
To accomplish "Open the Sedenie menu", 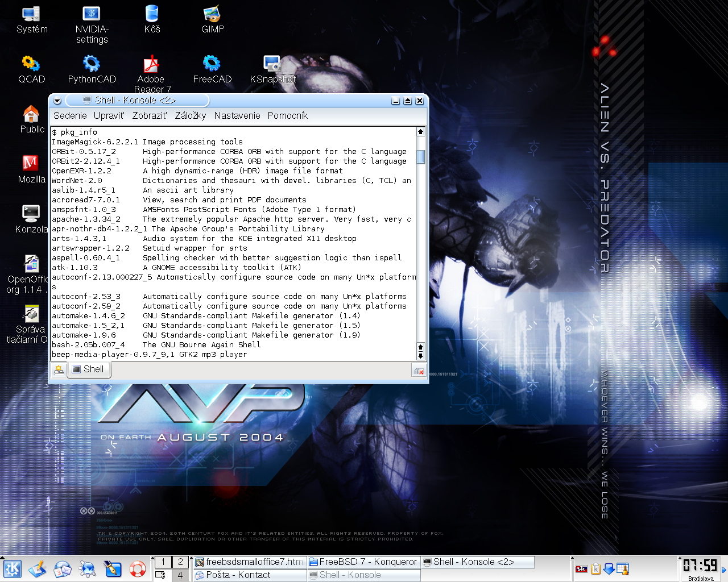I will [70, 115].
